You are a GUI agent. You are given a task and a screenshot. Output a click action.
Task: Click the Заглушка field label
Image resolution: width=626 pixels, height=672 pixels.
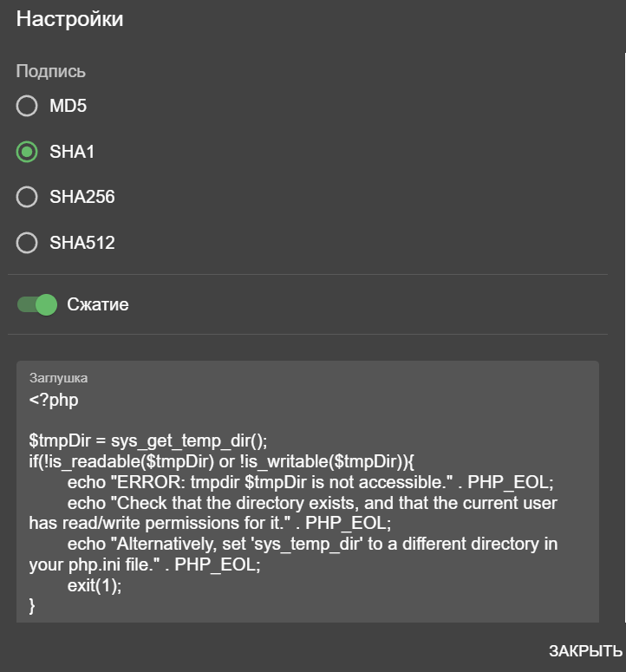click(x=58, y=378)
